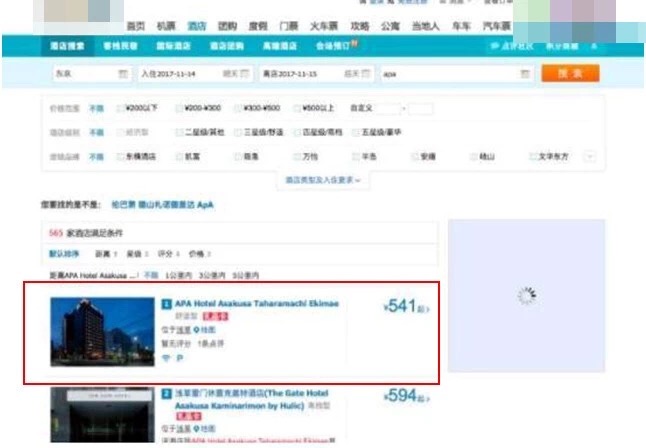Switch to the 高端酒店 tab
The width and height of the screenshot is (646, 448).
coord(280,46)
